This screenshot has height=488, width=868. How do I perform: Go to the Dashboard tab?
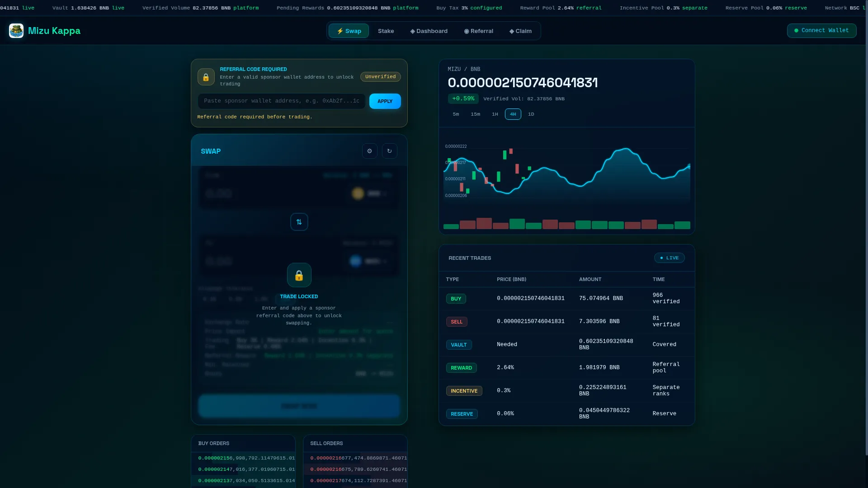point(429,31)
